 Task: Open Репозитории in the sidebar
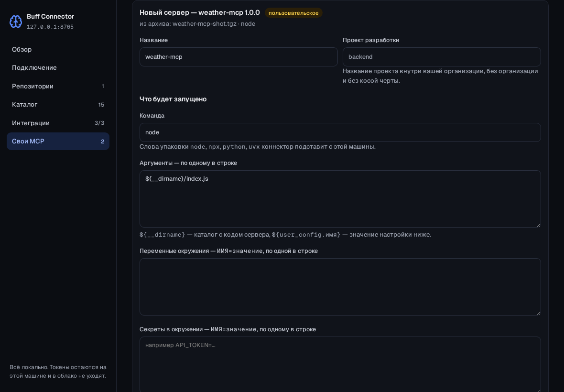58,87
